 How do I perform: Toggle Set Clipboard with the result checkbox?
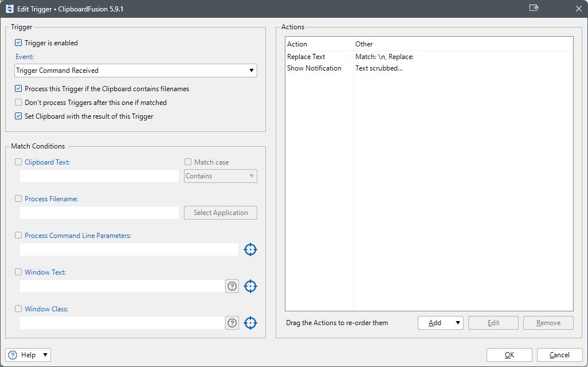coord(18,116)
